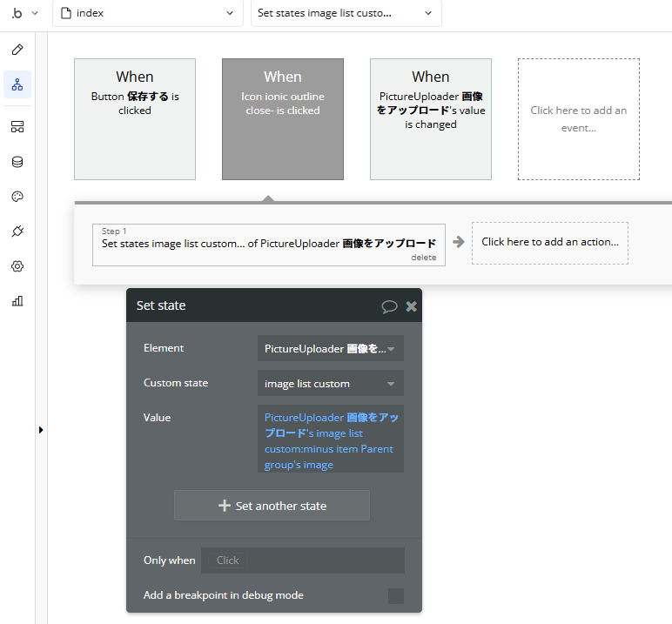Open the Settings gear icon in sidebar
672x624 pixels.
17,266
